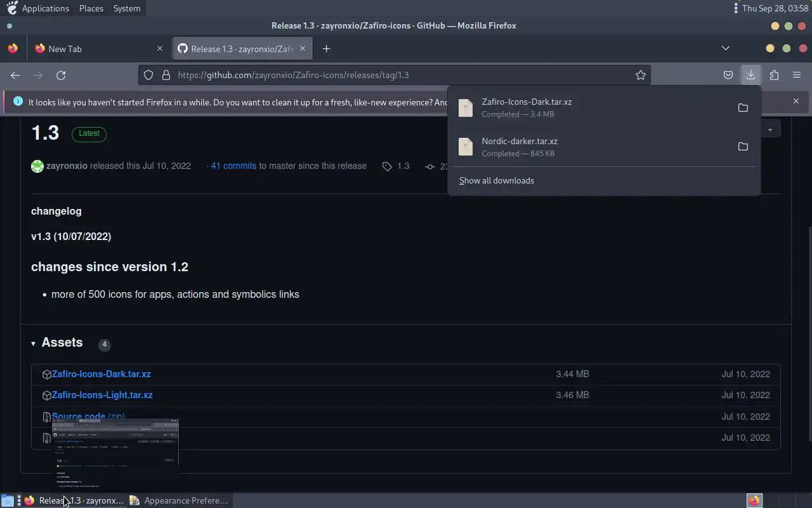Click the tracking protection shield icon
Image resolution: width=812 pixels, height=508 pixels.
148,75
